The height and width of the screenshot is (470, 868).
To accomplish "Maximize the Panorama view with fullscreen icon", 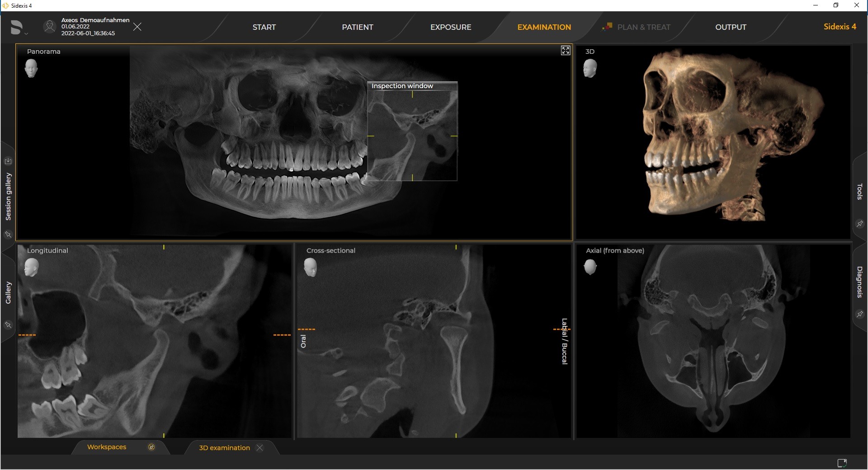I will coord(566,51).
